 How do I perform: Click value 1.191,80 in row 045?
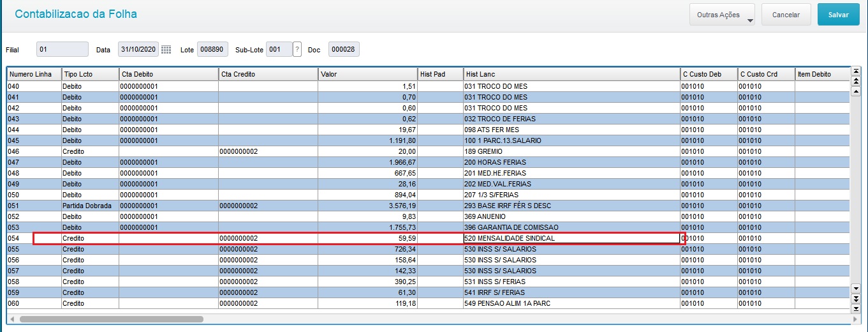[x=368, y=140]
